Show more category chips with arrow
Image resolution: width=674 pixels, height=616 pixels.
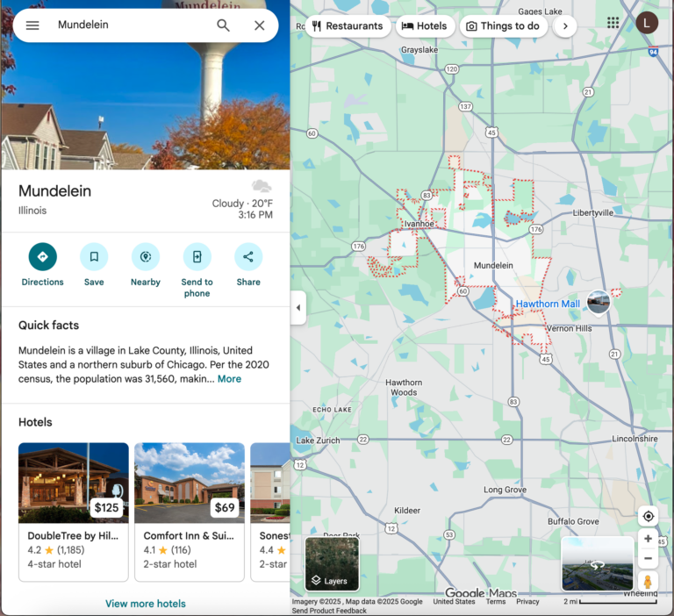(565, 26)
